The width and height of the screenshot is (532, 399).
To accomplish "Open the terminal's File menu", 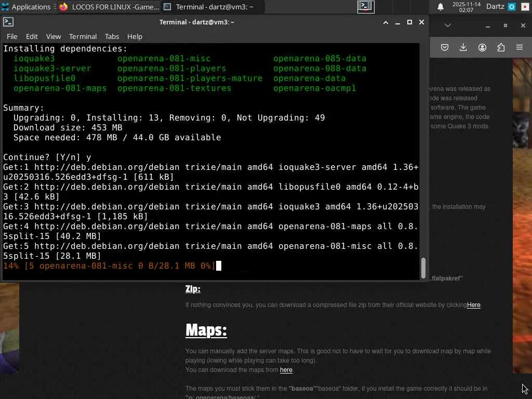I will click(12, 37).
